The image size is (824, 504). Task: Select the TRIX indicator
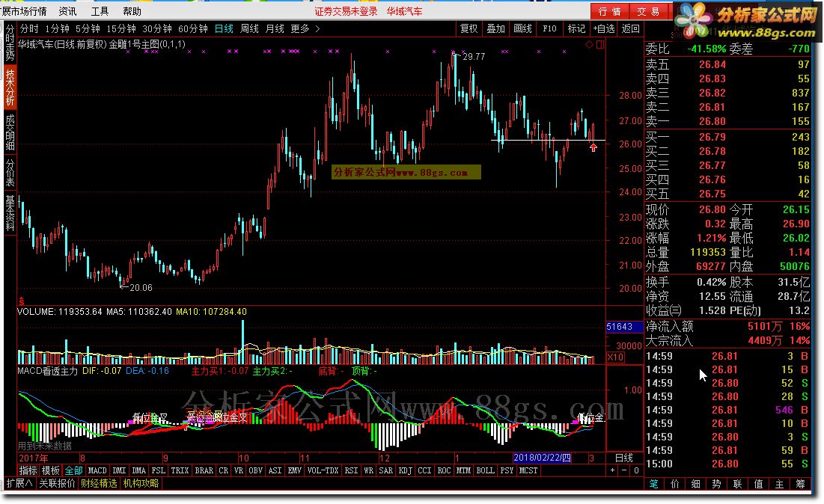pyautogui.click(x=180, y=470)
